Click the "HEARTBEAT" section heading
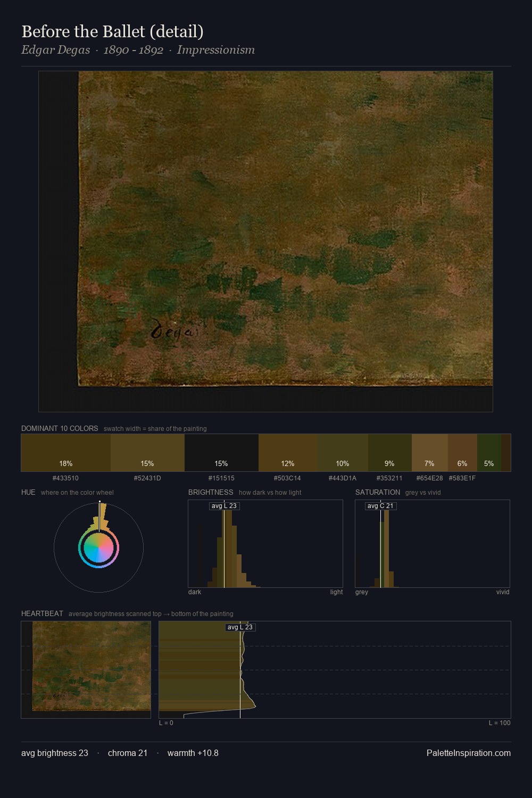 point(42,613)
